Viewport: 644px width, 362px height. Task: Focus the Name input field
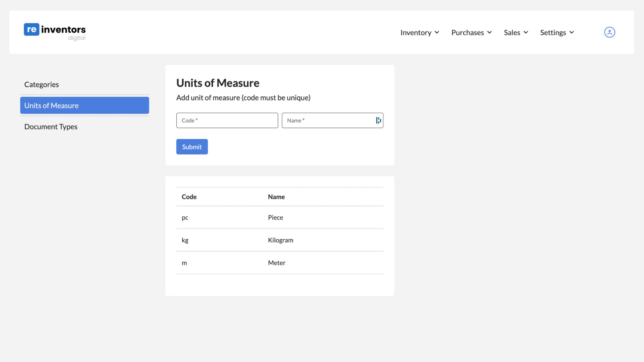(333, 120)
